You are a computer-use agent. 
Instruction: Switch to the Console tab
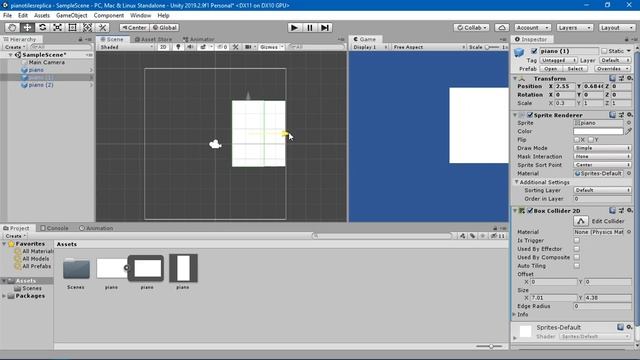coord(54,228)
